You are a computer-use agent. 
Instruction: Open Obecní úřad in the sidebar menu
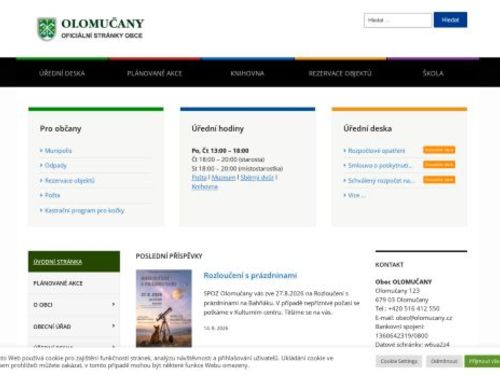click(52, 326)
